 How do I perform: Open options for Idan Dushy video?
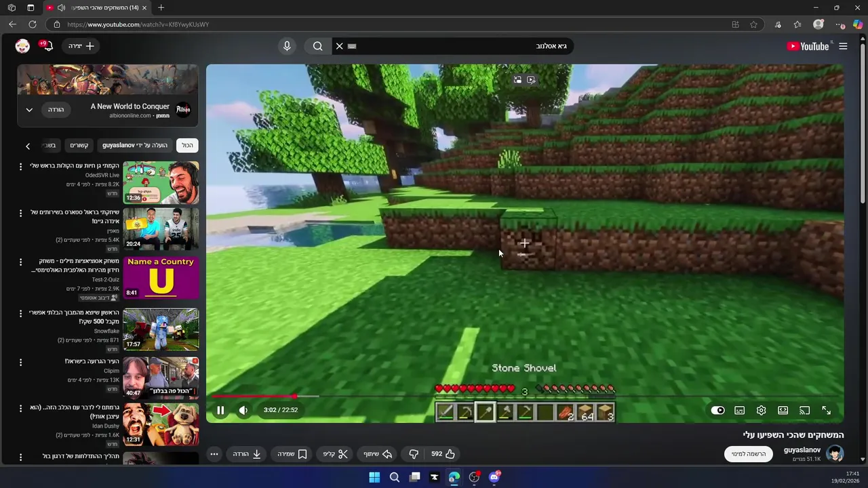point(20,409)
